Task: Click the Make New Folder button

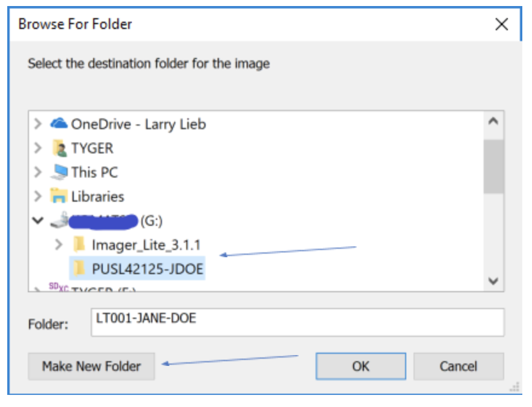Action: 91,366
